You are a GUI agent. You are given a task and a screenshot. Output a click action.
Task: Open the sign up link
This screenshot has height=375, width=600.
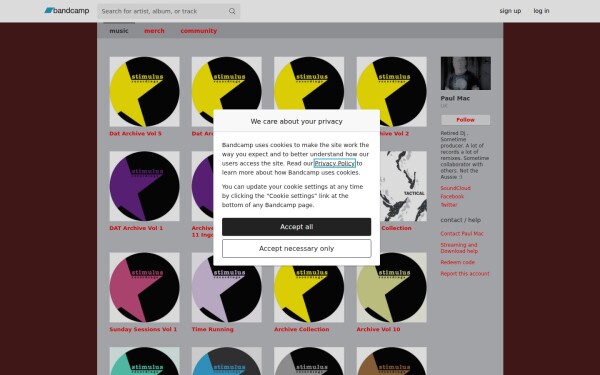point(510,11)
